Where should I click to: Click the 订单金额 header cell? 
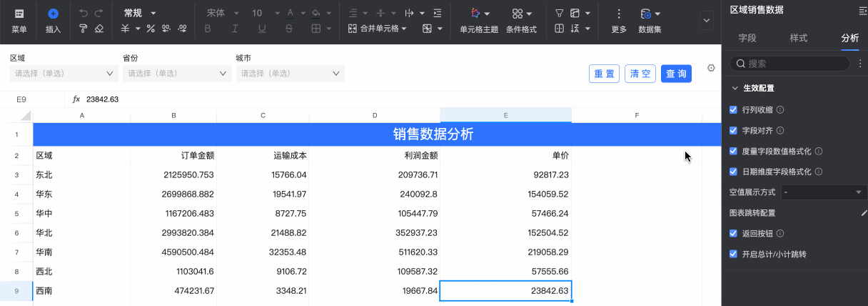173,155
